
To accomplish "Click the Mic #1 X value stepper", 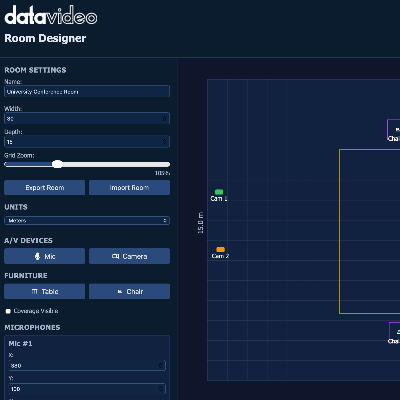I will click(x=160, y=365).
